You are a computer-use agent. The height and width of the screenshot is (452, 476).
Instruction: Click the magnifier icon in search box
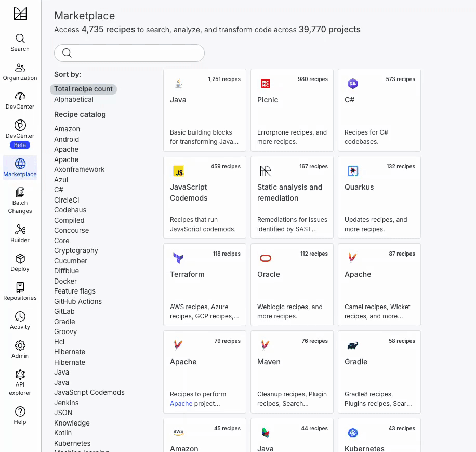point(67,53)
